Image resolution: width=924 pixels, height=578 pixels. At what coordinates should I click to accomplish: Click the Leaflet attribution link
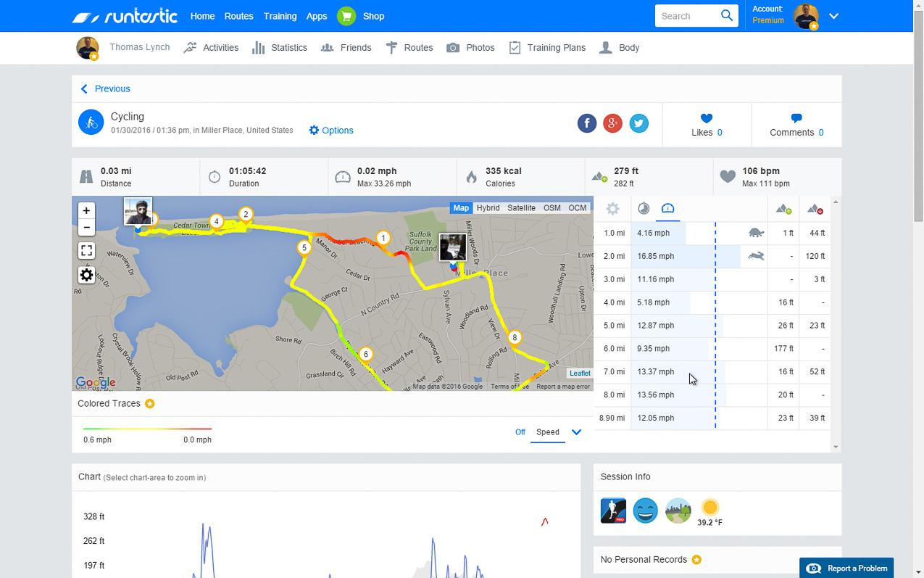point(580,373)
